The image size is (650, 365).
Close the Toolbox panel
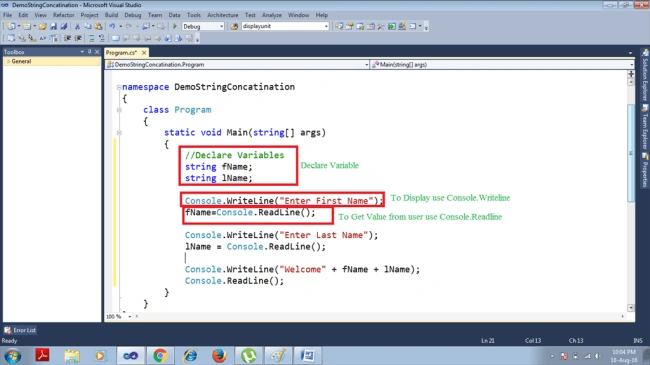coord(97,52)
